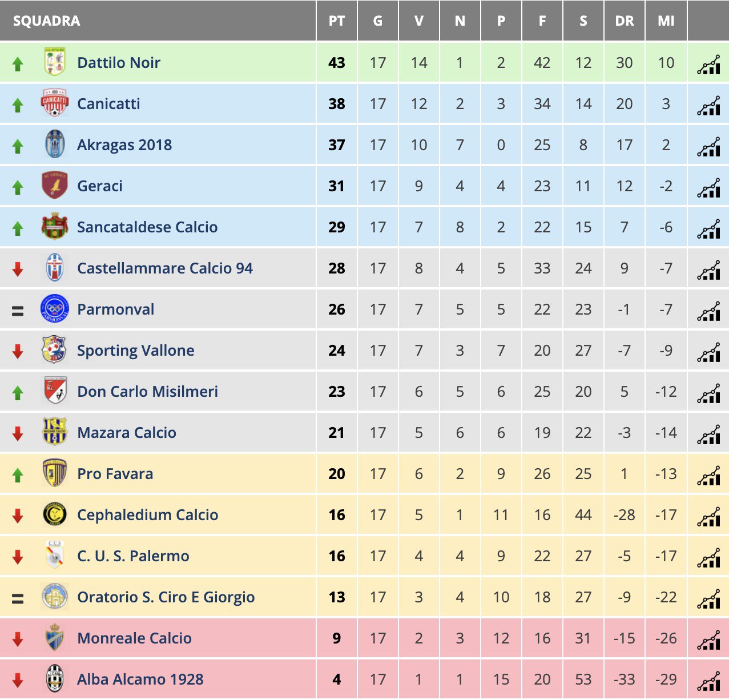The image size is (729, 700).
Task: Open the Don Carlo Misilmeri team link
Action: click(x=147, y=391)
